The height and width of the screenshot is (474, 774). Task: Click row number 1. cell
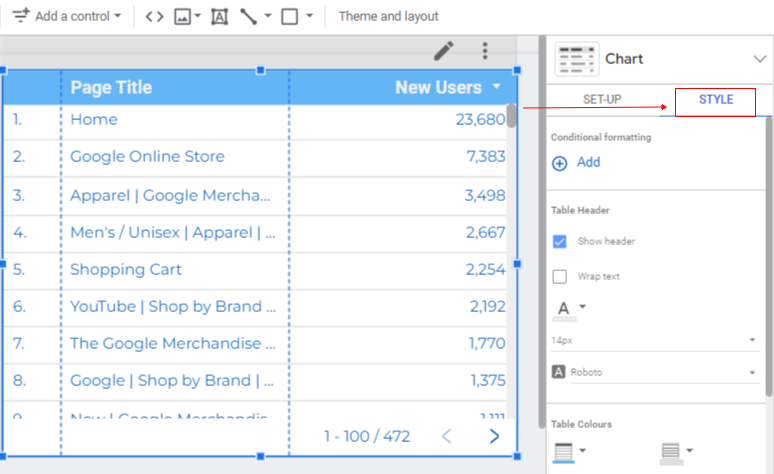point(17,119)
